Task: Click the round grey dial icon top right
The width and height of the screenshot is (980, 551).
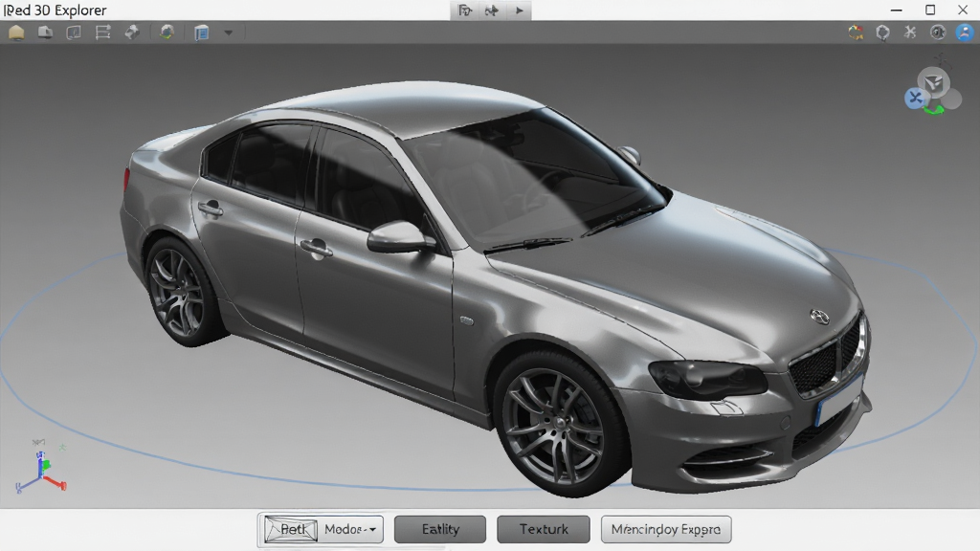Action: 938,33
